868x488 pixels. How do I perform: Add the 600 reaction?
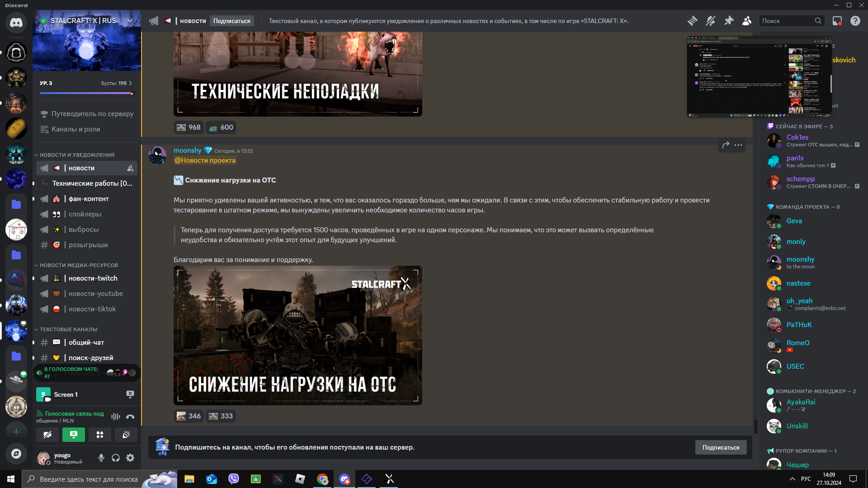tap(221, 127)
